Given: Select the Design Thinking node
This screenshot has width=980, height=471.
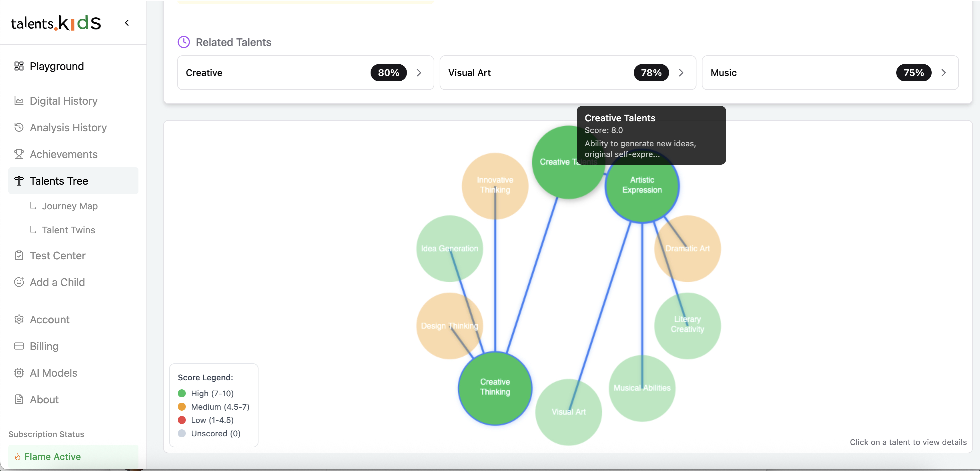Looking at the screenshot, I should point(450,326).
